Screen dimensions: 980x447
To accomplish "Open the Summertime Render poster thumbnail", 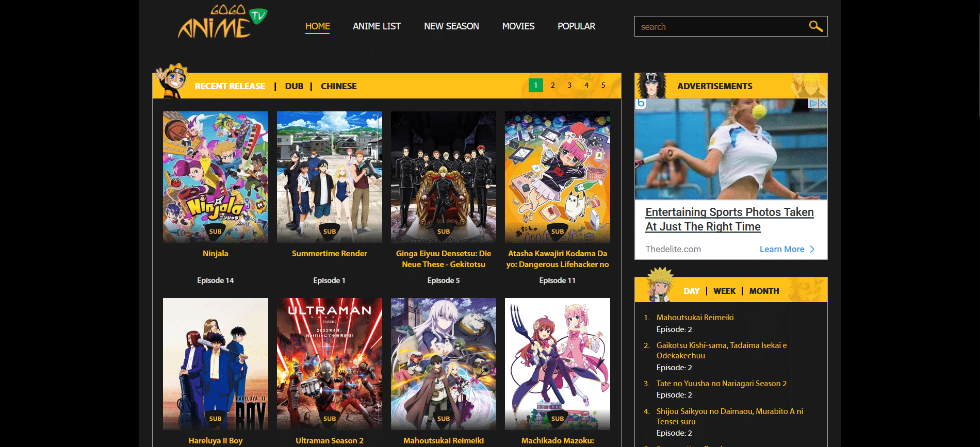I will [330, 177].
